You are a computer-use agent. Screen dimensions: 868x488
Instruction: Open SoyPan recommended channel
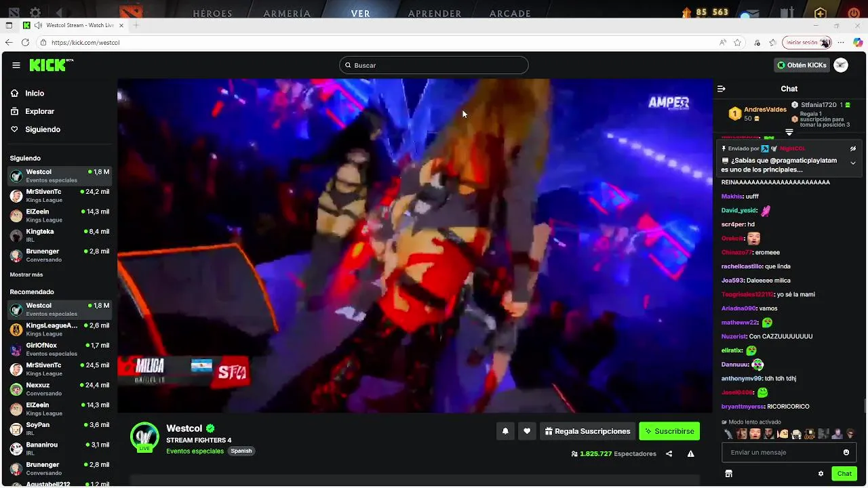pos(60,428)
